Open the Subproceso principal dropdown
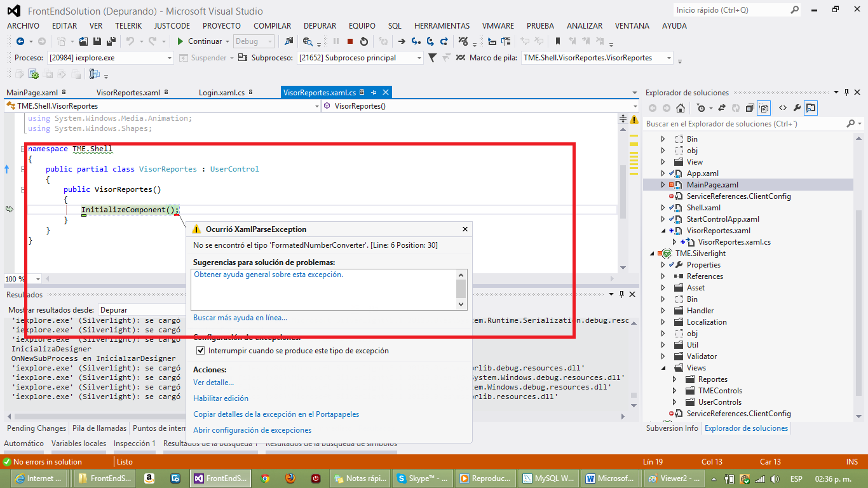 click(x=419, y=58)
